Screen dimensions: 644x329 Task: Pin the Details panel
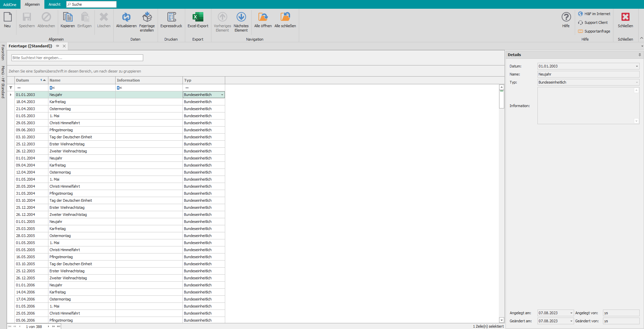point(640,55)
